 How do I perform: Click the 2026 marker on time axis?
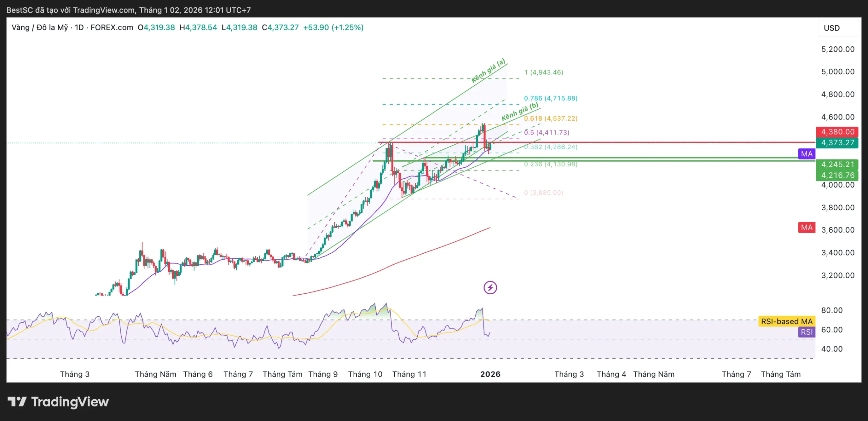(490, 374)
